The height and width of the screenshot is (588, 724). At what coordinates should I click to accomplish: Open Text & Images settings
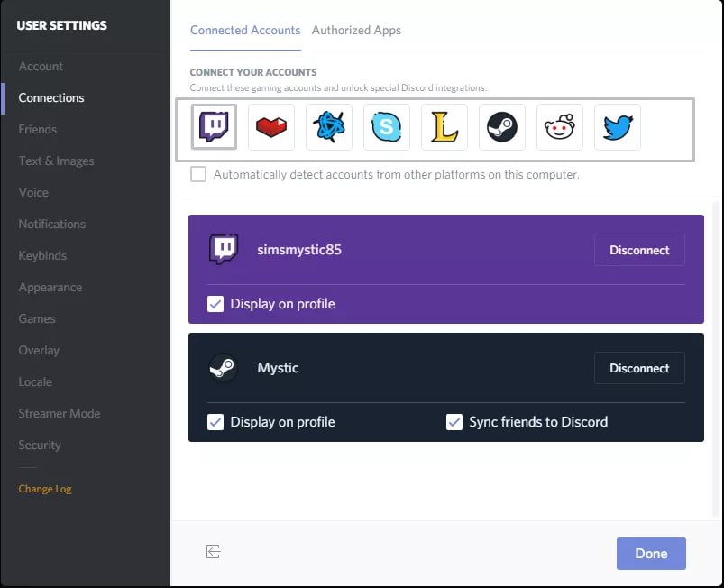tap(56, 161)
